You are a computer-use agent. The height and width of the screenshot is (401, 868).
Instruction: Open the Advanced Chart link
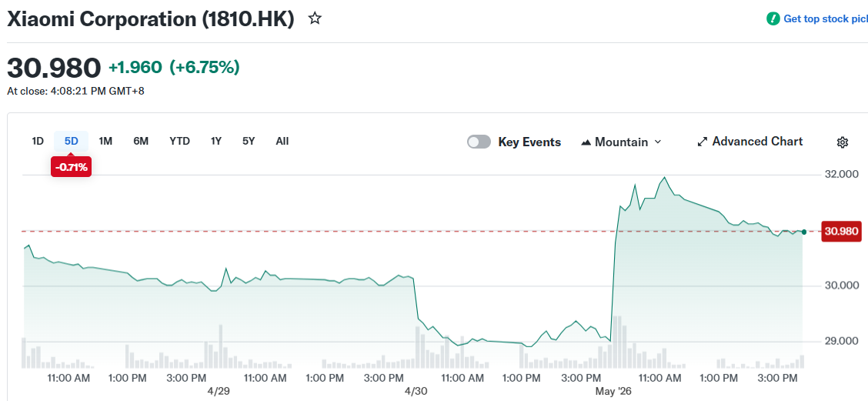tap(749, 142)
